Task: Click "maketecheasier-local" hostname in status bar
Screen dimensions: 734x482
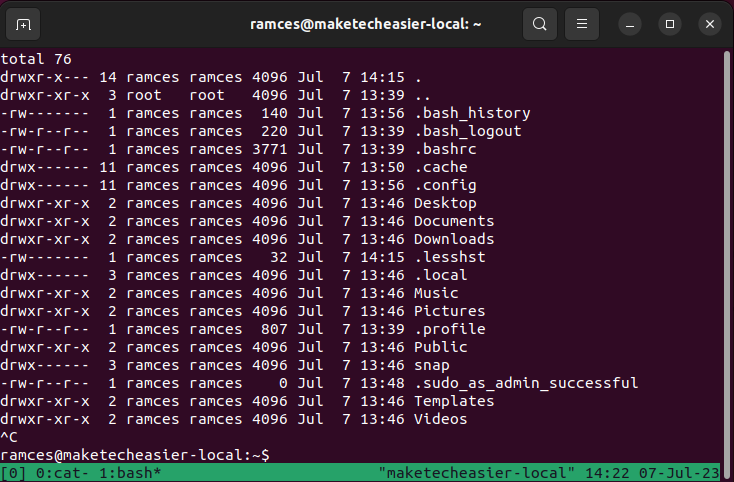Action: point(476,473)
